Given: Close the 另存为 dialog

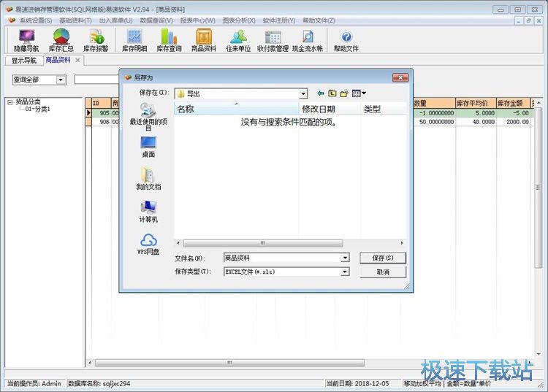Looking at the screenshot, I should coord(400,77).
